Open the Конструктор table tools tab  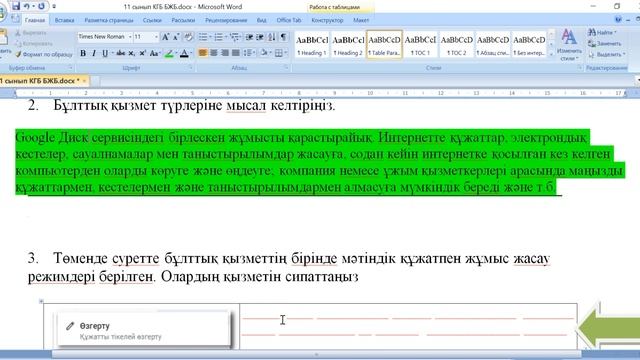click(x=327, y=20)
